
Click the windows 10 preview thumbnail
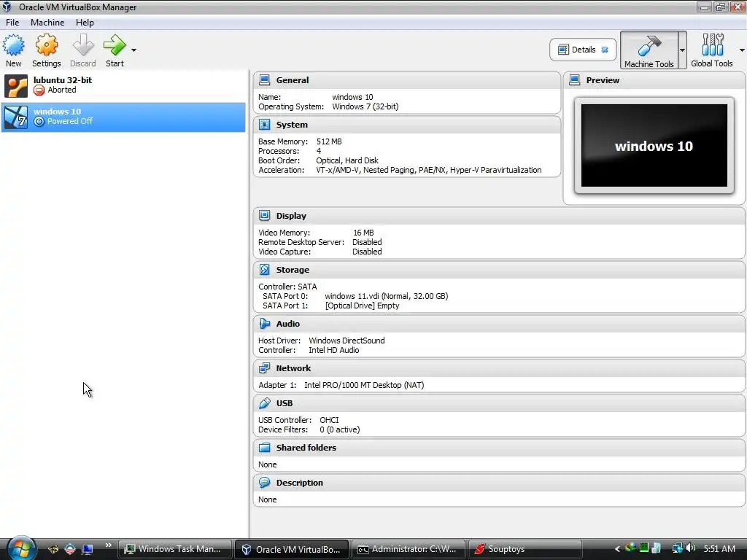(x=654, y=146)
